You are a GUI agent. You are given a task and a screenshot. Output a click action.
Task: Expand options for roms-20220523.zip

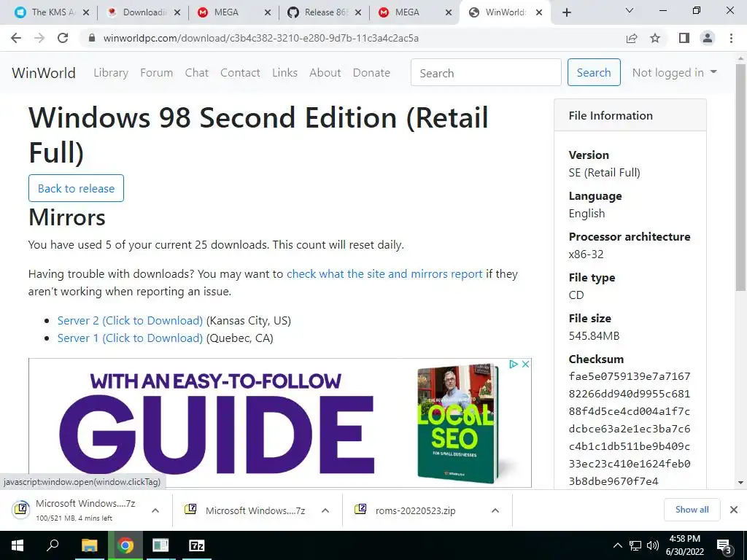[x=495, y=510]
